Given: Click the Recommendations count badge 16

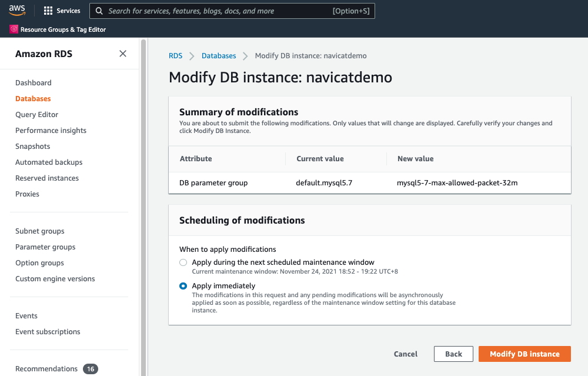Looking at the screenshot, I should click(x=91, y=369).
